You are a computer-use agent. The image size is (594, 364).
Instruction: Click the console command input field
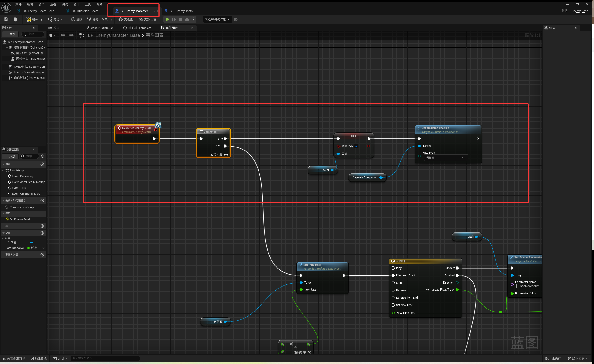pyautogui.click(x=105, y=358)
